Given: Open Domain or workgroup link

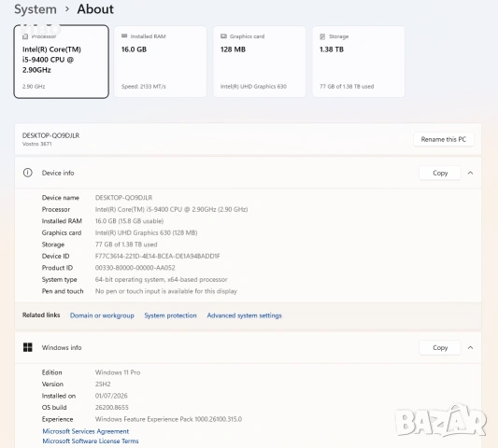Looking at the screenshot, I should click(102, 315).
